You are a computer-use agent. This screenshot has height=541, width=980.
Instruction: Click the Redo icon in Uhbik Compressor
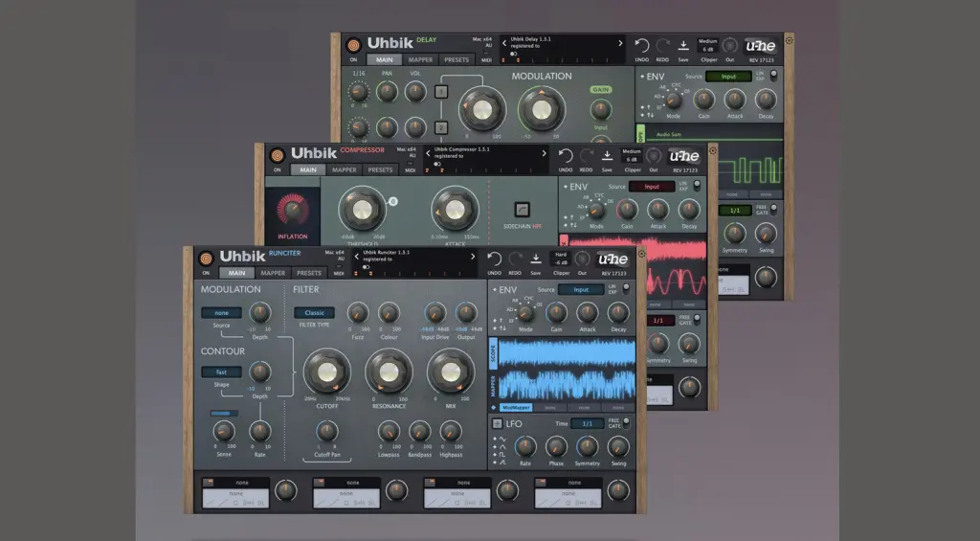586,155
